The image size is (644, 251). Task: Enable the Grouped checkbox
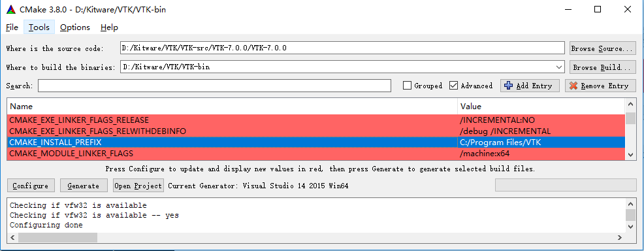(x=407, y=86)
